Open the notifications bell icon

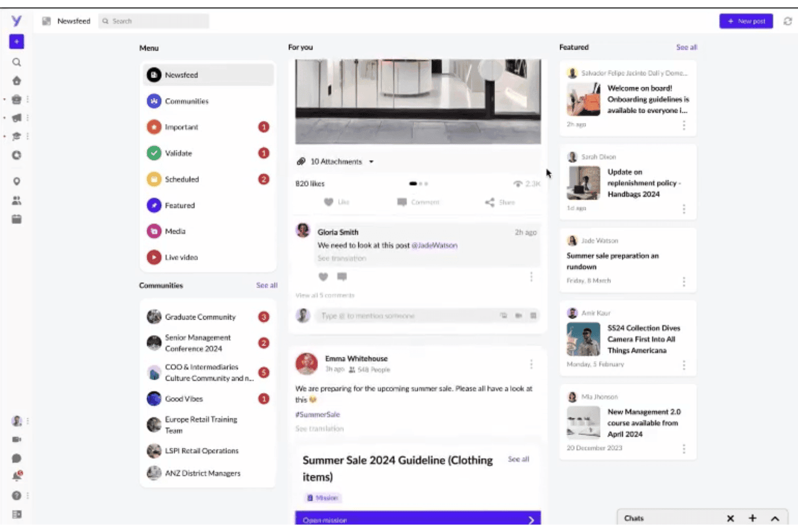pos(17,476)
